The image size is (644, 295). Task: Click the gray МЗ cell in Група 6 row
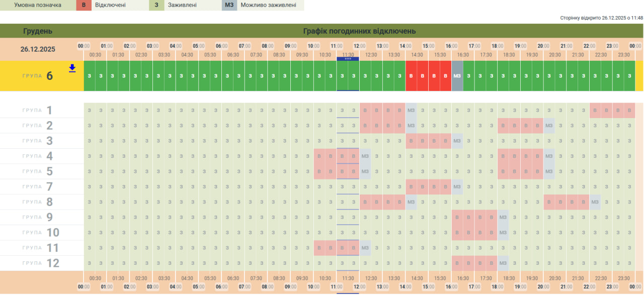pyautogui.click(x=457, y=76)
